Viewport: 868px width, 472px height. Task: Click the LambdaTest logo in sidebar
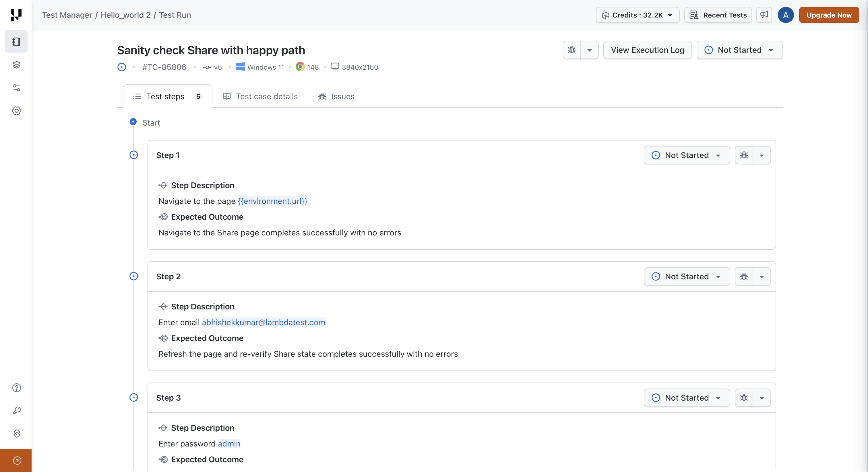tap(16, 15)
